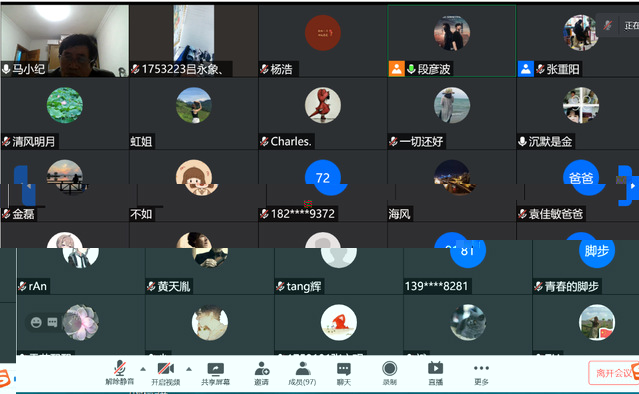Select 段彦波 active speaker video tile
The width and height of the screenshot is (639, 394).
coord(452,41)
